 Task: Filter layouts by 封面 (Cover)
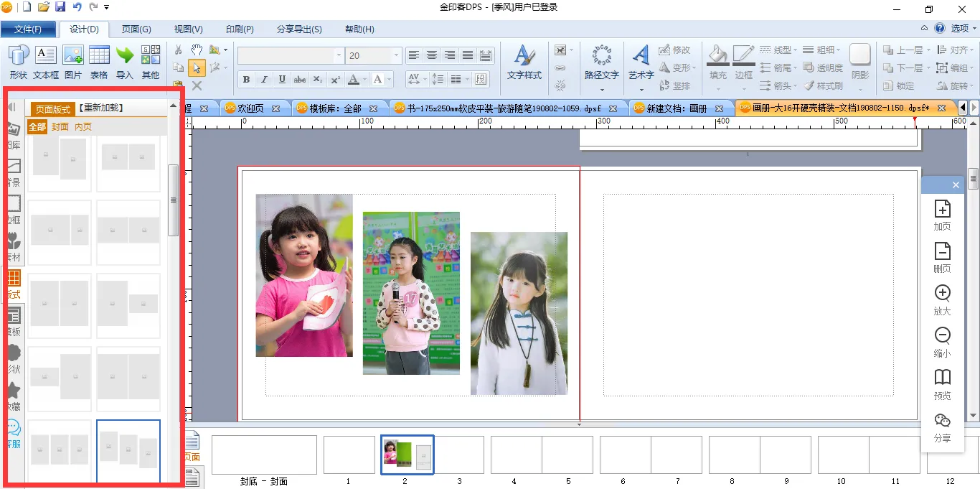click(x=60, y=127)
